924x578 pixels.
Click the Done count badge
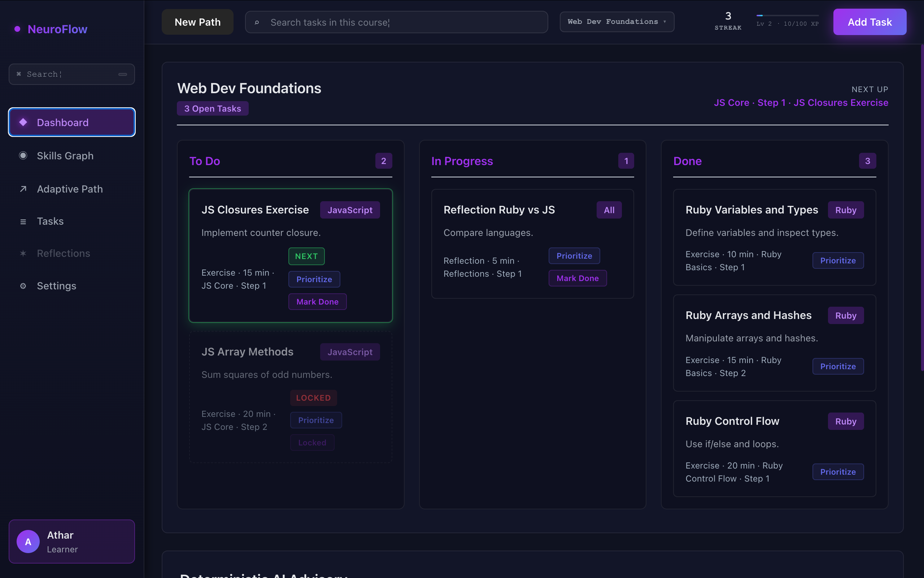coord(867,161)
